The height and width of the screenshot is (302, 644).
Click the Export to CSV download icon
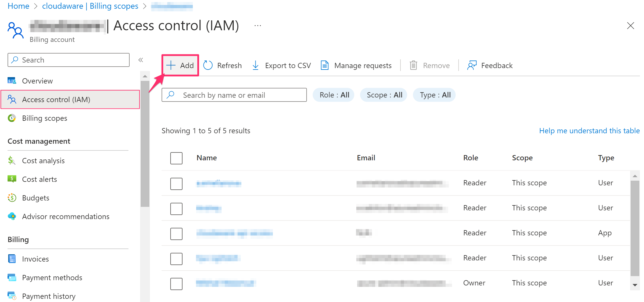tap(255, 65)
